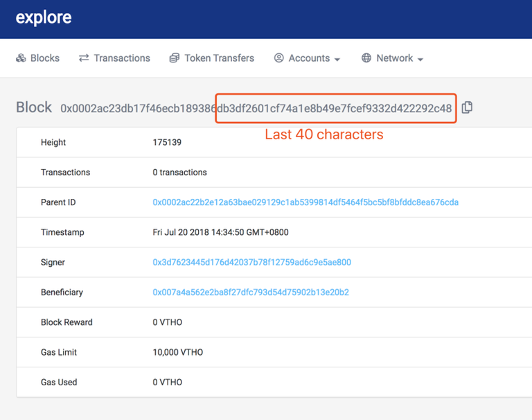Open the Transactions menu item

(x=114, y=58)
